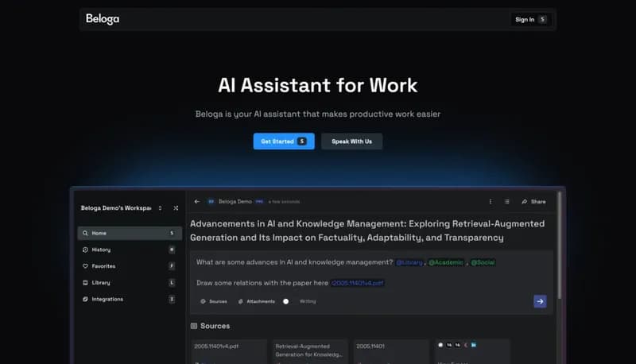Open the 2005.11401 source card
636x364 pixels.
click(391, 351)
